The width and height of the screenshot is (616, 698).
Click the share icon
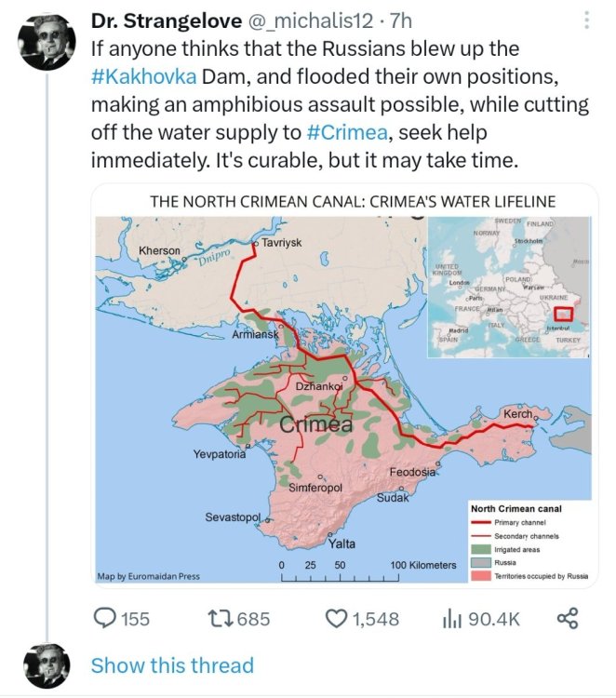568,618
